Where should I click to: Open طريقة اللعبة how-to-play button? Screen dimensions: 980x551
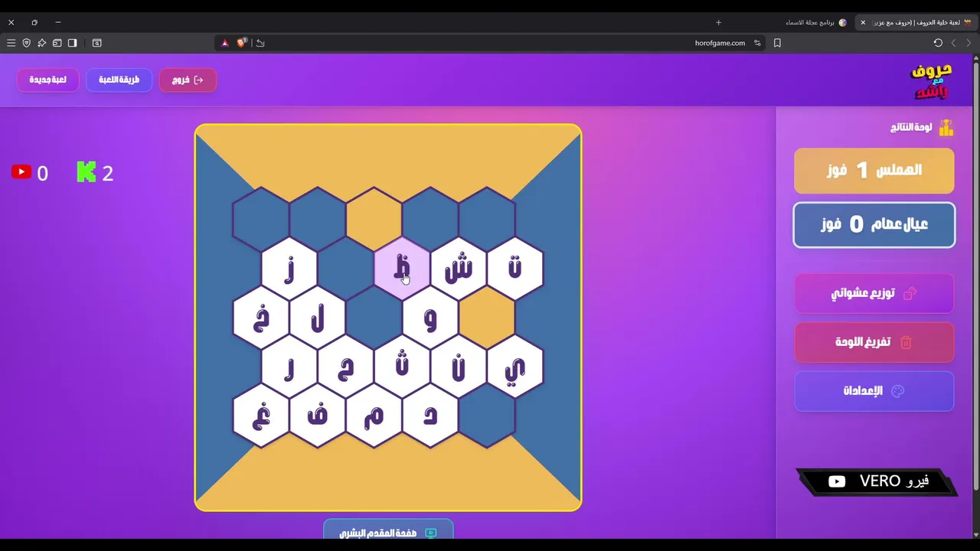point(119,80)
